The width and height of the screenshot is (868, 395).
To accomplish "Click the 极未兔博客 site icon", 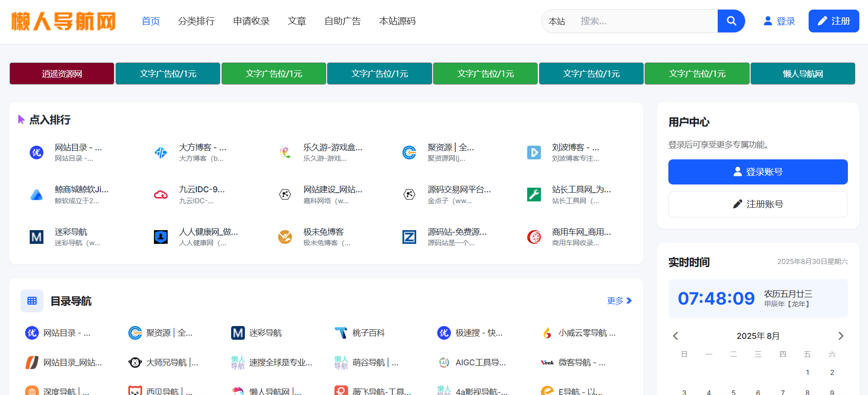I will click(285, 237).
